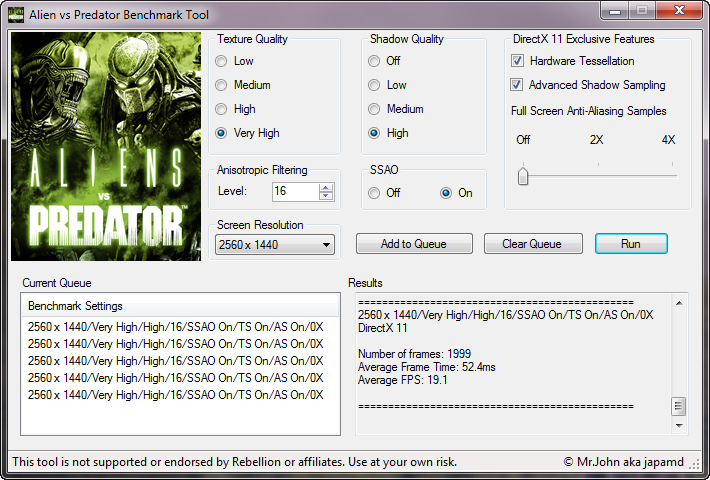Click the anti-aliasing samples slider thumb

coord(523,176)
